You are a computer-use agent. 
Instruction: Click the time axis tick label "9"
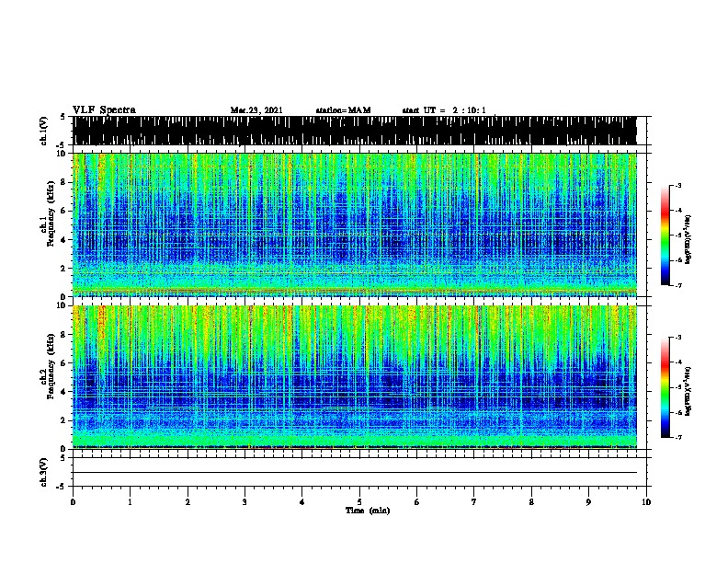pyautogui.click(x=588, y=502)
